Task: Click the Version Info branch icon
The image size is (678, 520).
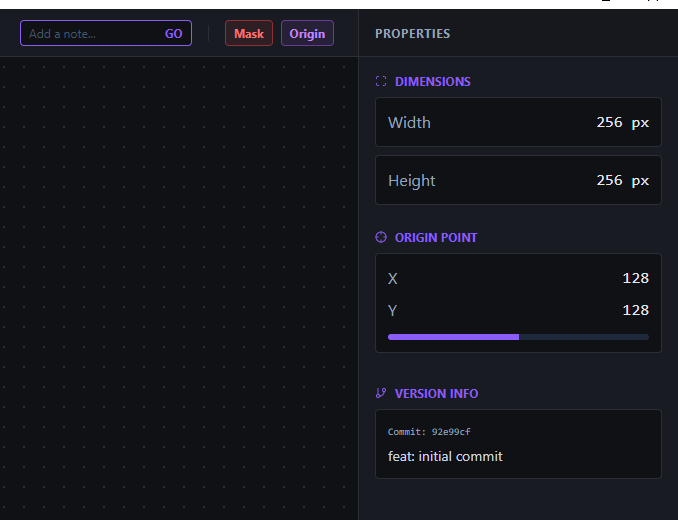Action: [381, 394]
